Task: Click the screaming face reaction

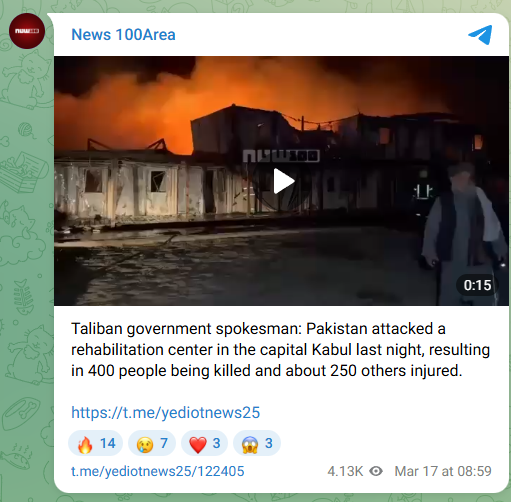Action: [x=257, y=444]
